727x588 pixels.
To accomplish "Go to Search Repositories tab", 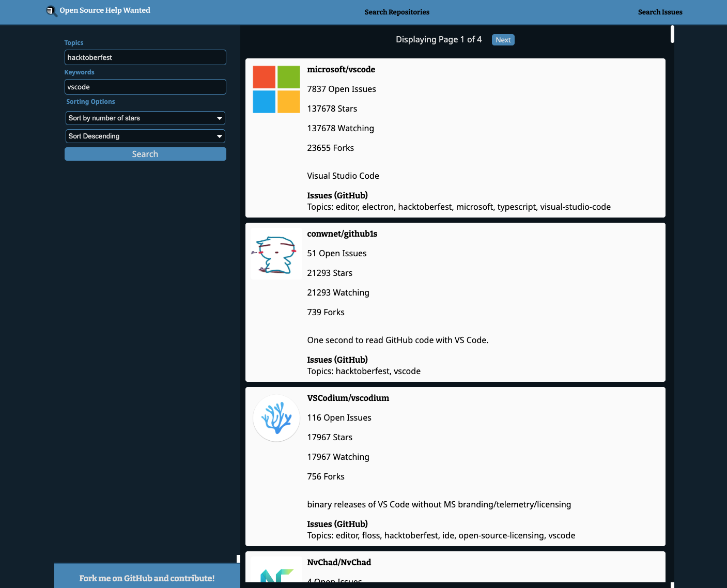I will click(397, 12).
